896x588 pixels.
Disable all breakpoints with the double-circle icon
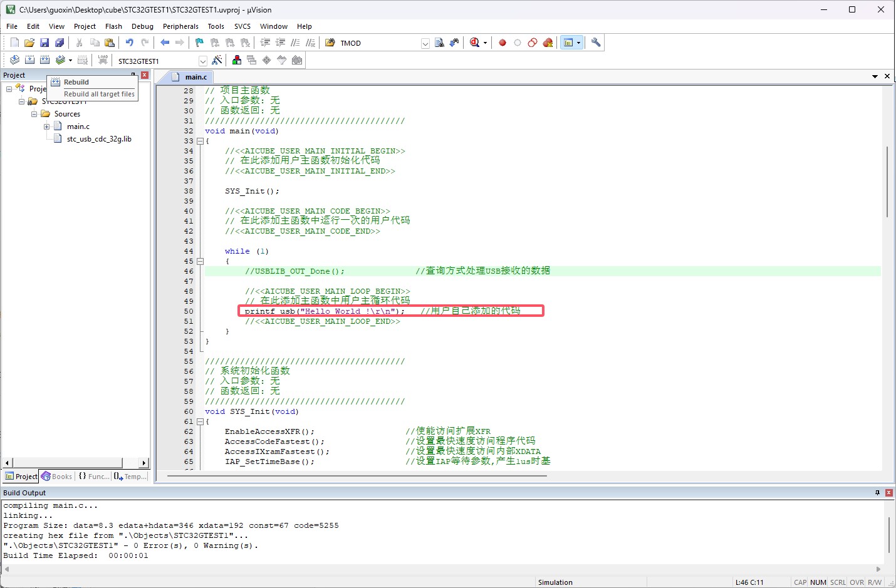pyautogui.click(x=533, y=43)
